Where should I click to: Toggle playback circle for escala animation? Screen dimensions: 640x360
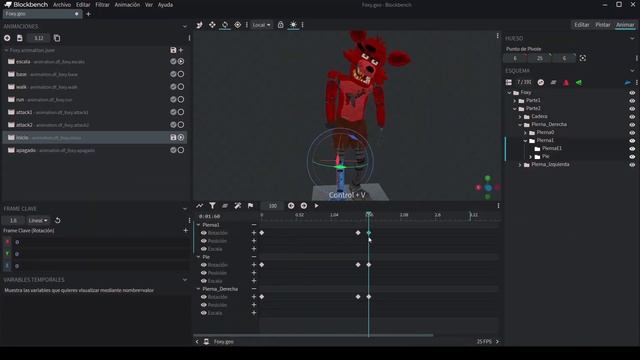click(181, 61)
